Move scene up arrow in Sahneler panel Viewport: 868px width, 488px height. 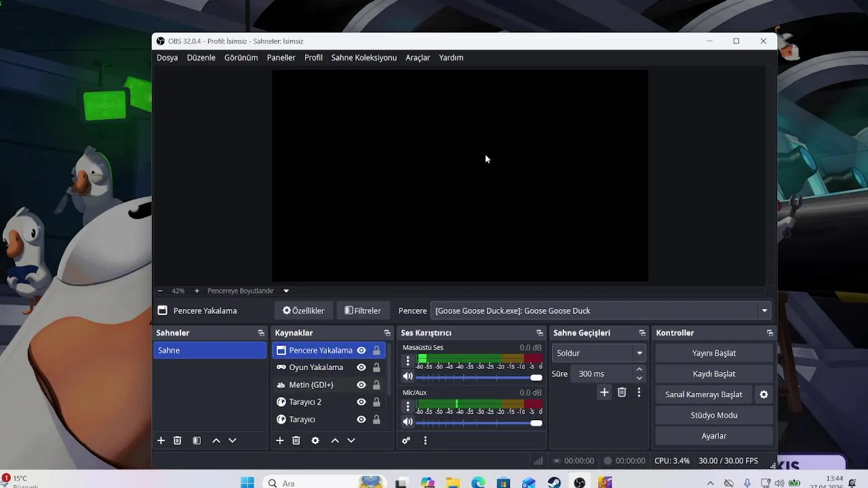pyautogui.click(x=216, y=441)
